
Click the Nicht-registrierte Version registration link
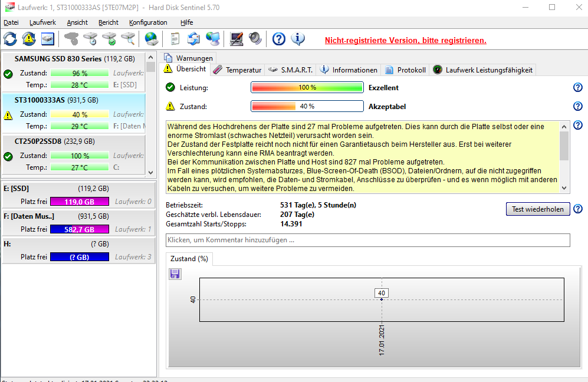pyautogui.click(x=405, y=40)
